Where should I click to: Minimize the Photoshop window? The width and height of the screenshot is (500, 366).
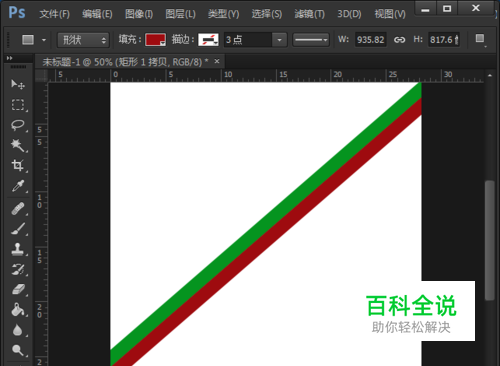click(x=425, y=8)
